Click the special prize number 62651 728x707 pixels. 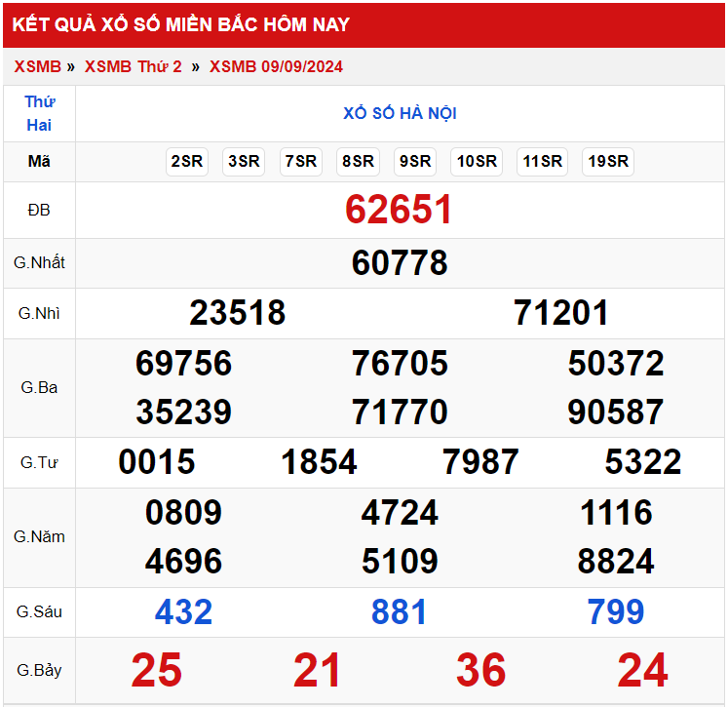(400, 210)
